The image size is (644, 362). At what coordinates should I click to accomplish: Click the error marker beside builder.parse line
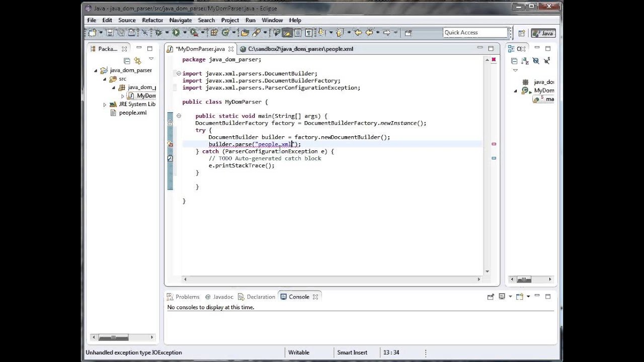click(170, 144)
